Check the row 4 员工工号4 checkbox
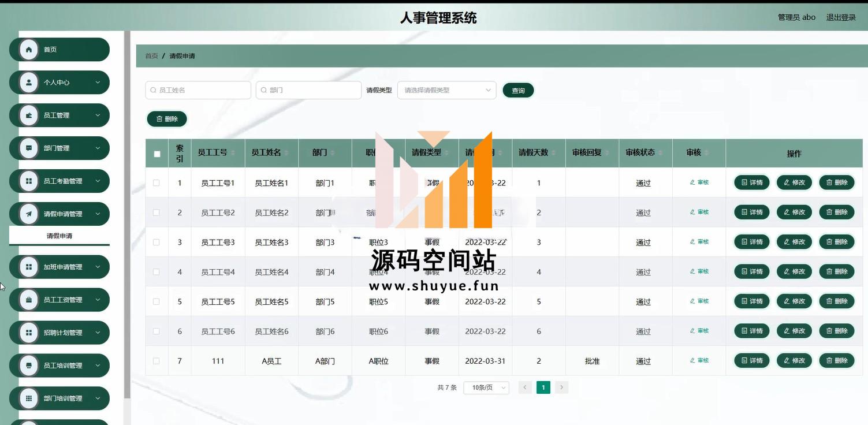Viewport: 868px width, 425px height. click(157, 272)
